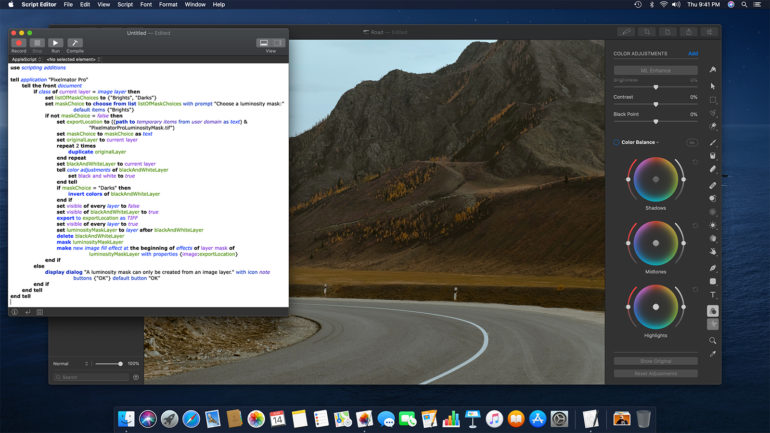Click the ML Enhance button
Screen dimensions: 770x433
pyautogui.click(x=656, y=70)
